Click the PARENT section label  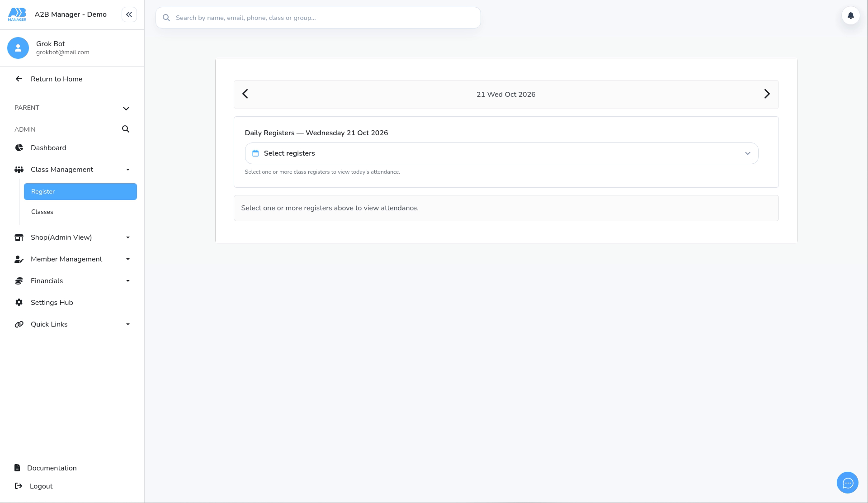click(27, 108)
